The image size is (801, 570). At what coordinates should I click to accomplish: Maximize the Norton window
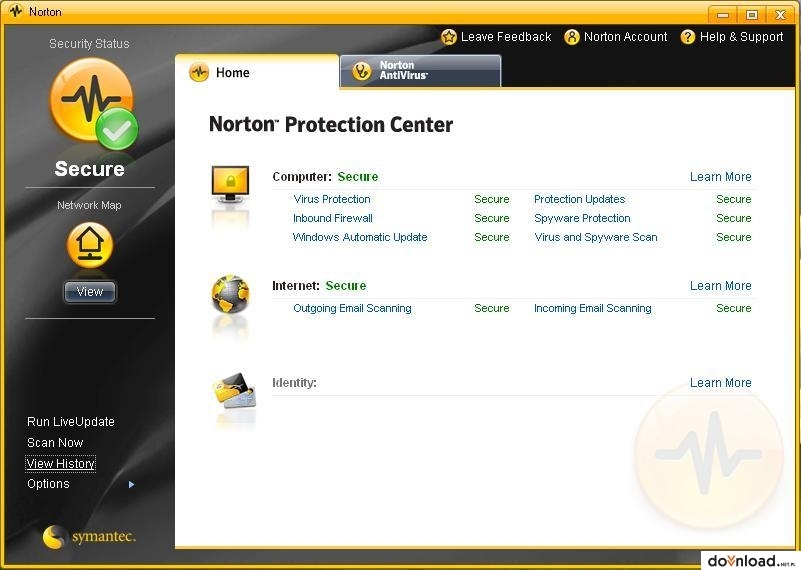click(x=751, y=15)
